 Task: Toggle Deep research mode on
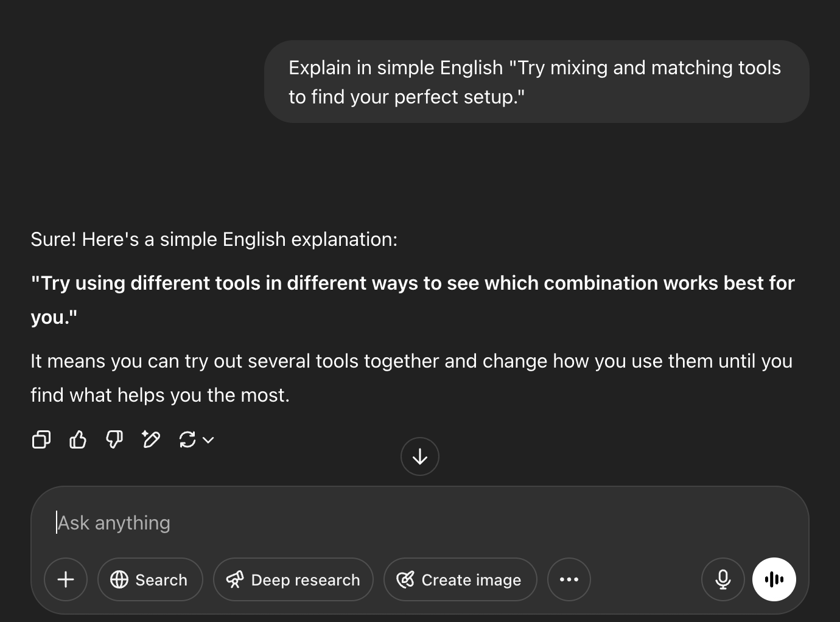click(x=293, y=579)
